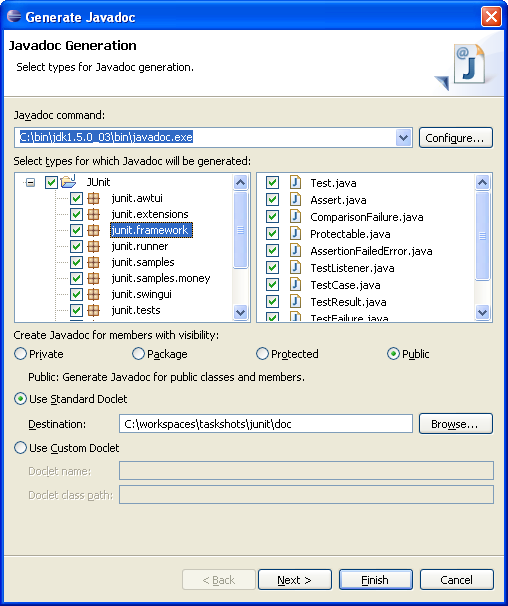Click the file list scrollbar thumb
Image resolution: width=508 pixels, height=606 pixels.
482,235
